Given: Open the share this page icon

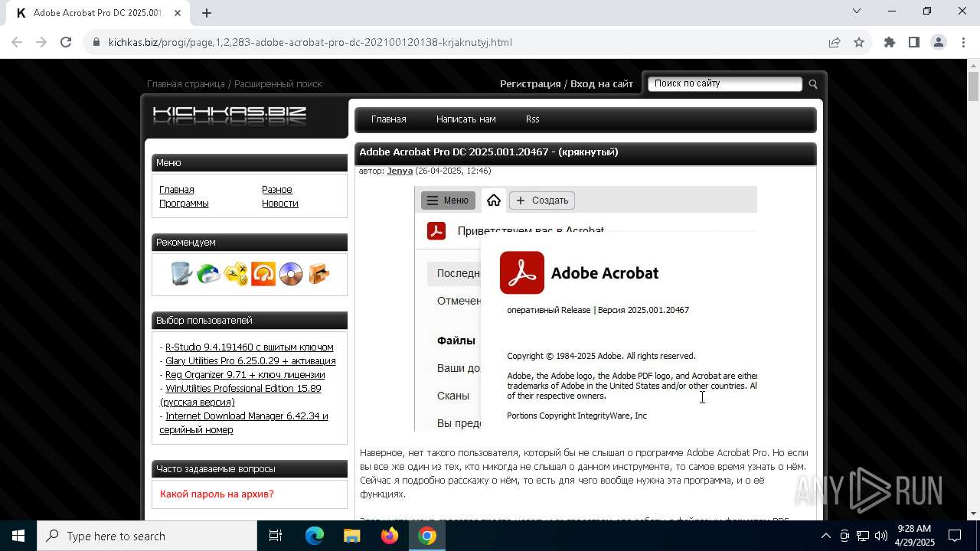Looking at the screenshot, I should [x=835, y=42].
